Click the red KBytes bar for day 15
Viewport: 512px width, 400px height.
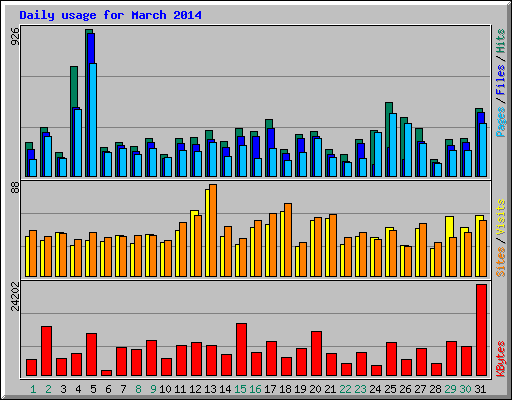coord(241,350)
